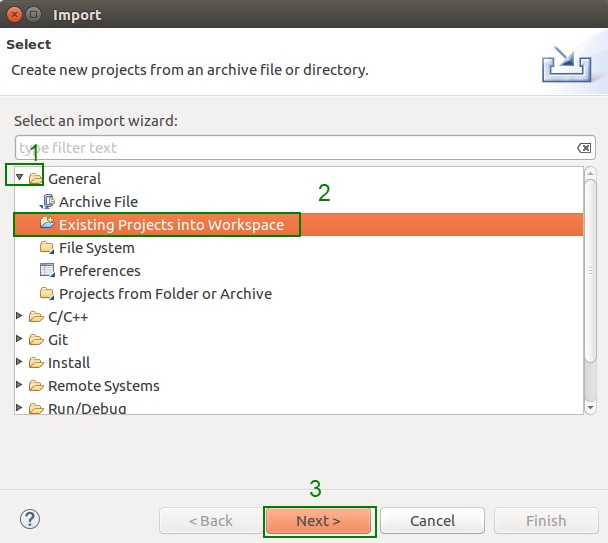This screenshot has width=608, height=543.
Task: Click the help question mark icon
Action: pyautogui.click(x=29, y=520)
